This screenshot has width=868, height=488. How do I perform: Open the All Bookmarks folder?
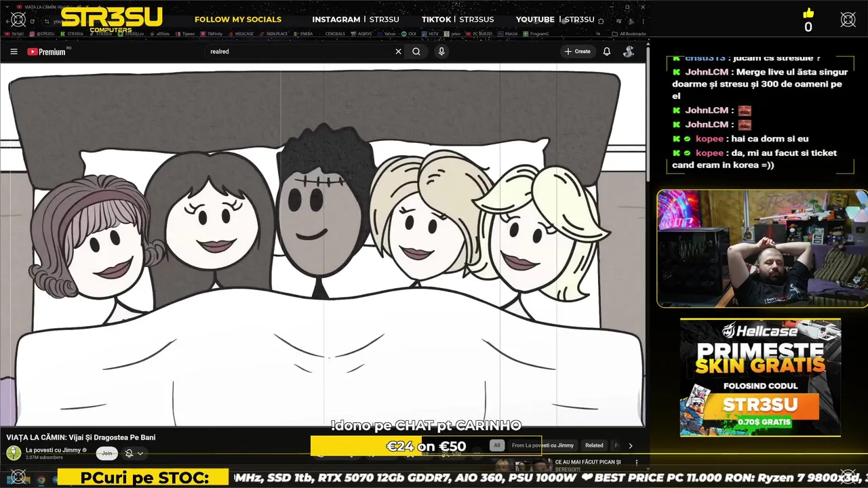(x=629, y=33)
